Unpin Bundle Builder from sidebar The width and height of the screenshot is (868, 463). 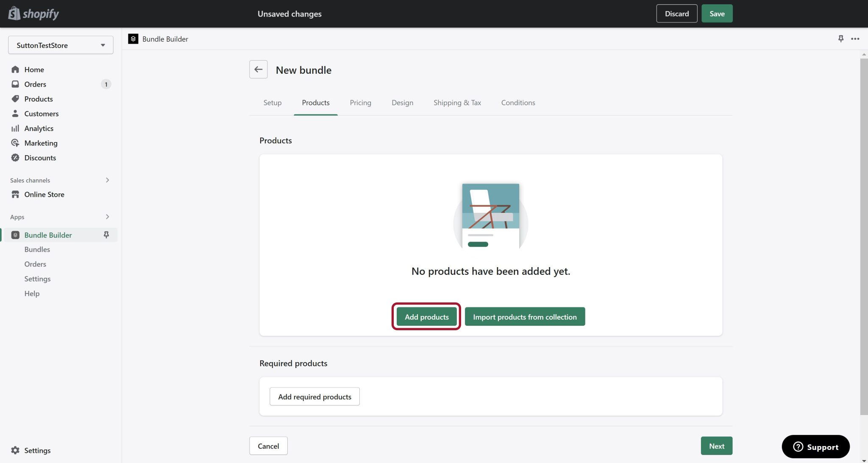click(106, 234)
